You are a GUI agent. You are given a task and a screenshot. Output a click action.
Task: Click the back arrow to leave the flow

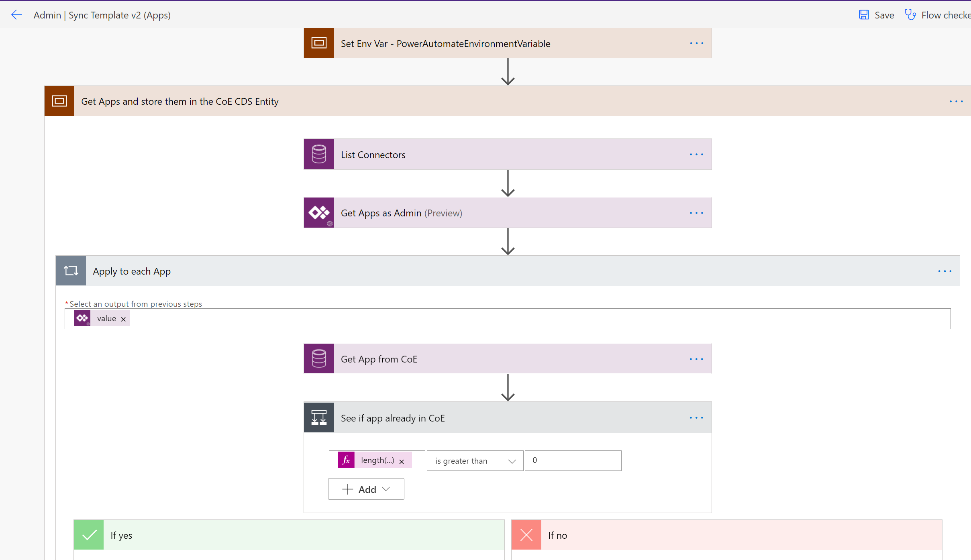pyautogui.click(x=16, y=15)
